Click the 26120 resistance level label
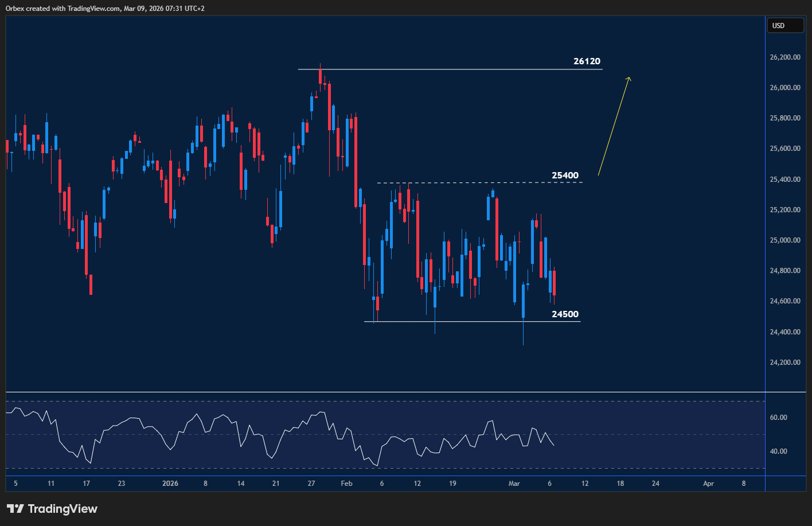812x526 pixels. tap(587, 61)
